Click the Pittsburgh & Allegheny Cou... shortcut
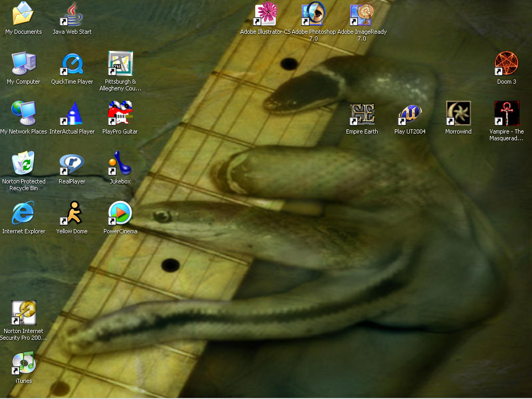 120,63
